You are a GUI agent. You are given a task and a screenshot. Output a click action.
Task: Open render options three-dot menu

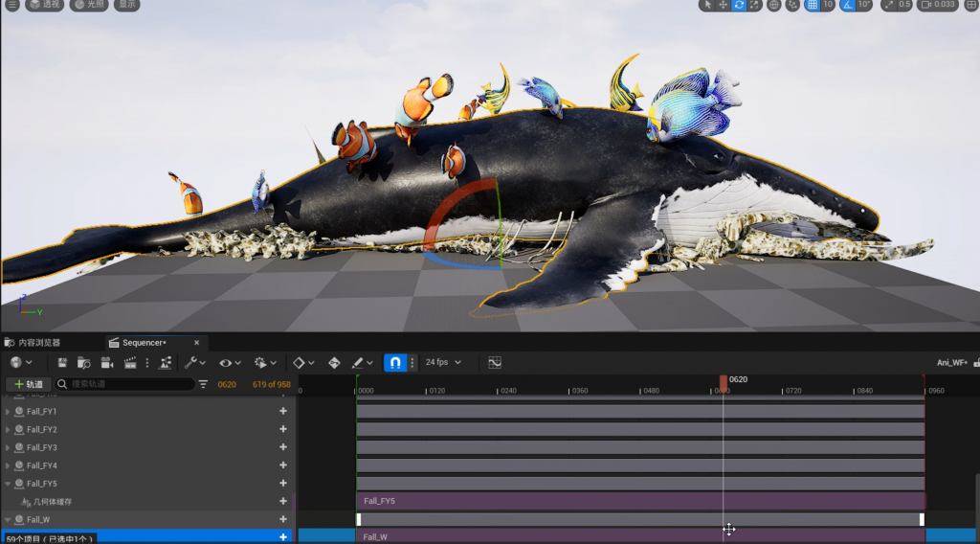146,363
